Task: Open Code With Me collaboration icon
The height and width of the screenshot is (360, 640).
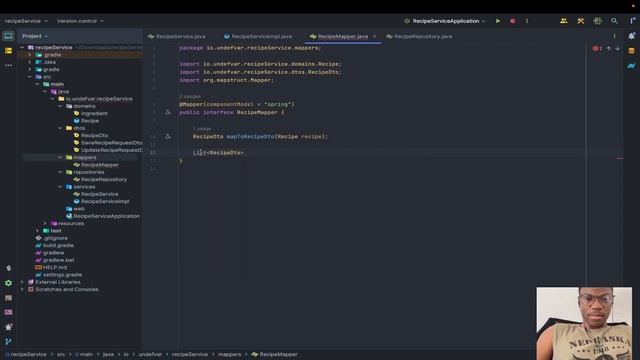Action: click(x=564, y=21)
